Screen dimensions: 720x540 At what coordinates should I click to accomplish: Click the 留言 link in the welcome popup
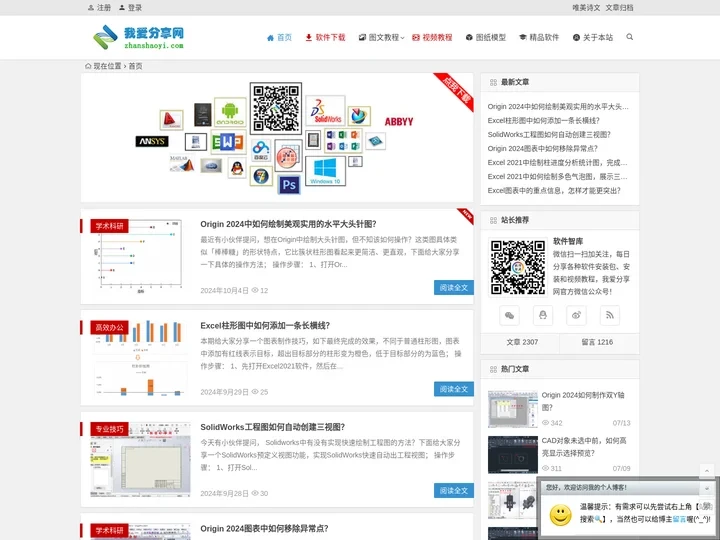click(679, 519)
